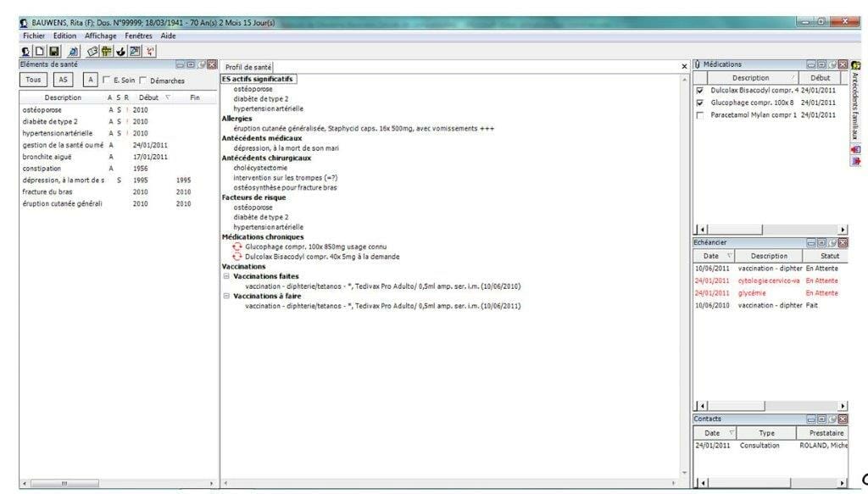This screenshot has width=868, height=494.
Task: Open the Fichier menu
Action: pyautogui.click(x=35, y=36)
